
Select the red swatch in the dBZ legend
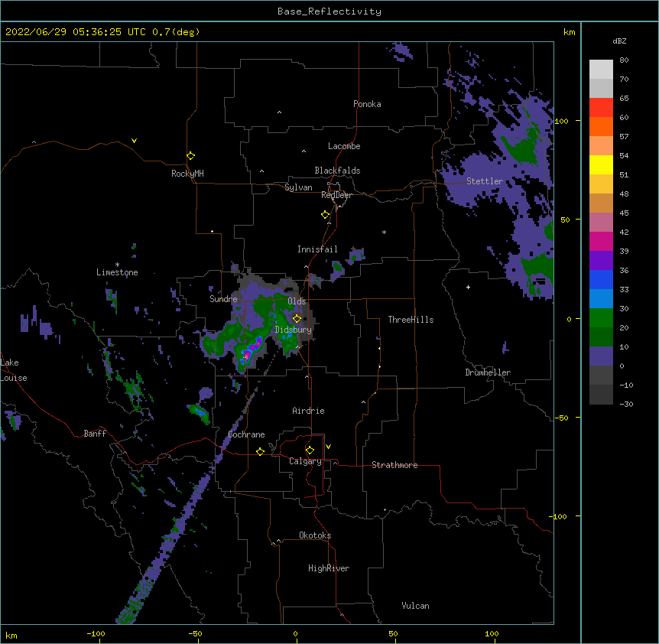601,108
